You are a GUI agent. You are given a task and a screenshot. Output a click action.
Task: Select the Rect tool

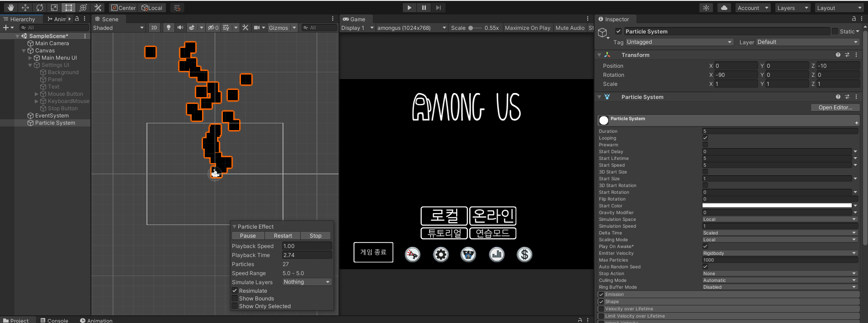pyautogui.click(x=69, y=8)
